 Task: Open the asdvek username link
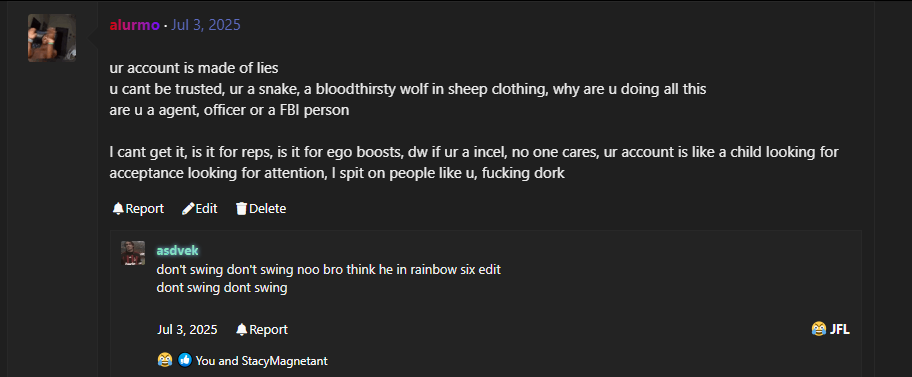177,251
